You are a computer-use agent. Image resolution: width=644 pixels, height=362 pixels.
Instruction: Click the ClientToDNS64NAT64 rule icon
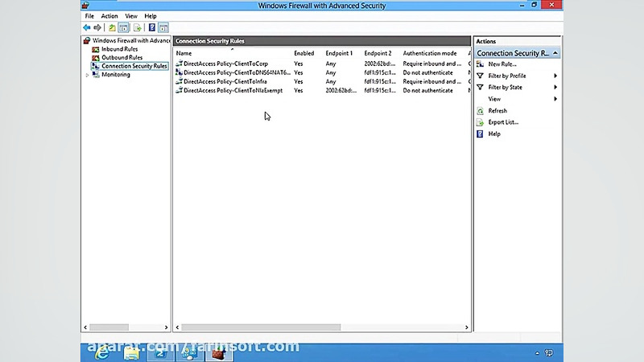179,72
